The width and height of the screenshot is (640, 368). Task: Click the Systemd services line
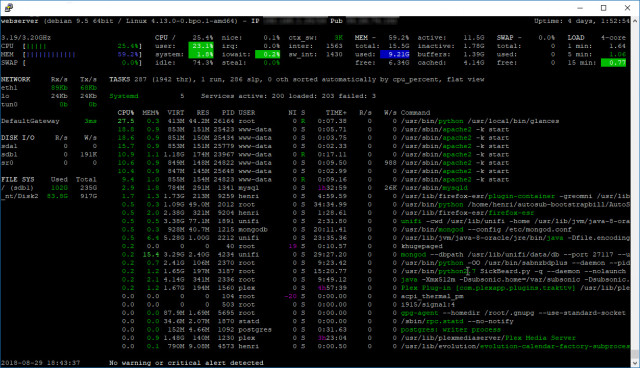[242, 96]
